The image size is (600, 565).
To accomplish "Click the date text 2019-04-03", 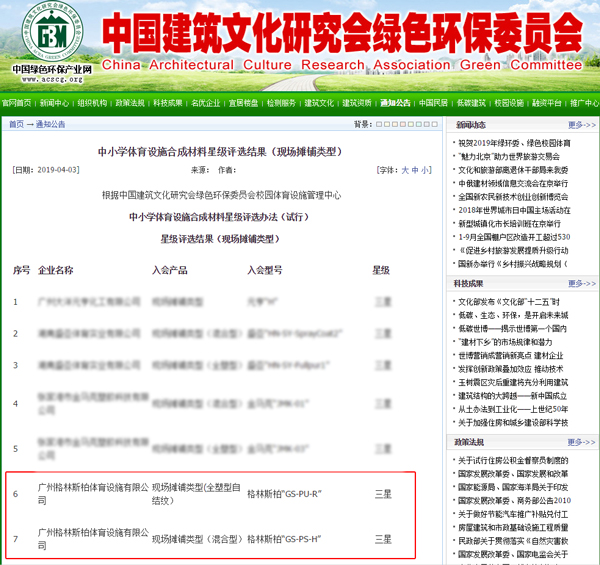I will 57,170.
